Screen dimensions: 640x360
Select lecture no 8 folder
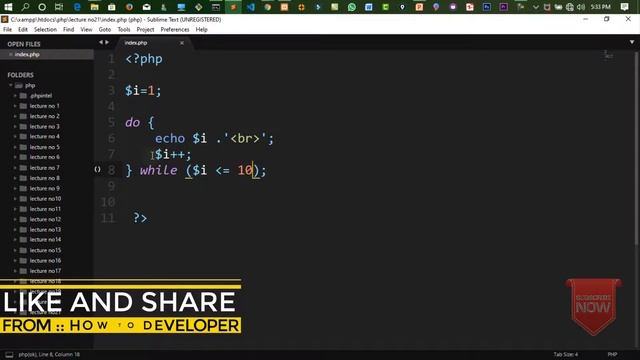coord(44,178)
